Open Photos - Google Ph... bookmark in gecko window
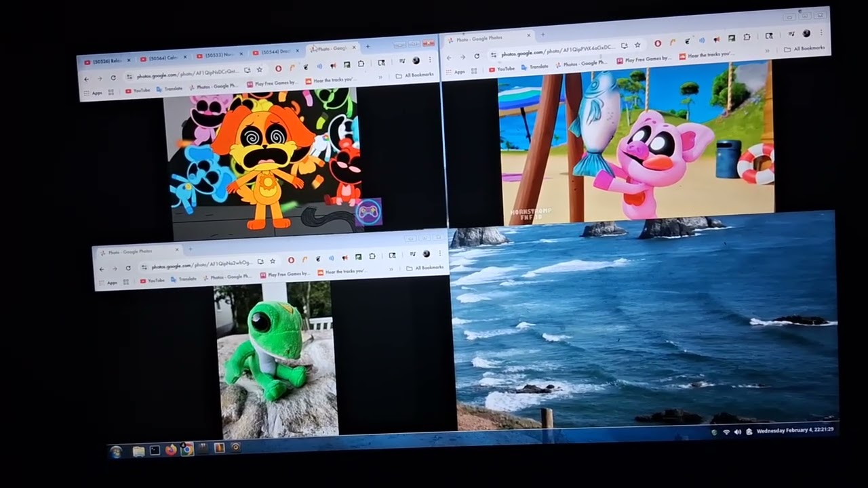868x488 pixels. 227,277
